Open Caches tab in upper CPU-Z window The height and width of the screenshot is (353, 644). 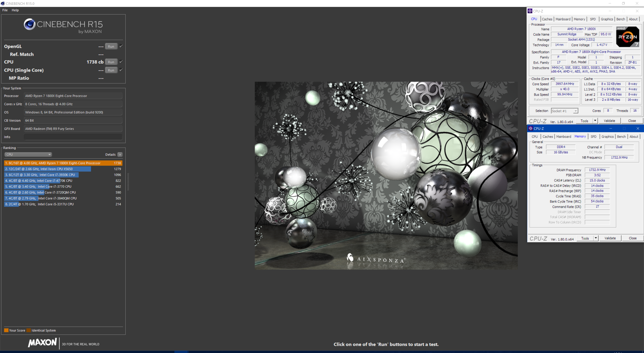547,19
